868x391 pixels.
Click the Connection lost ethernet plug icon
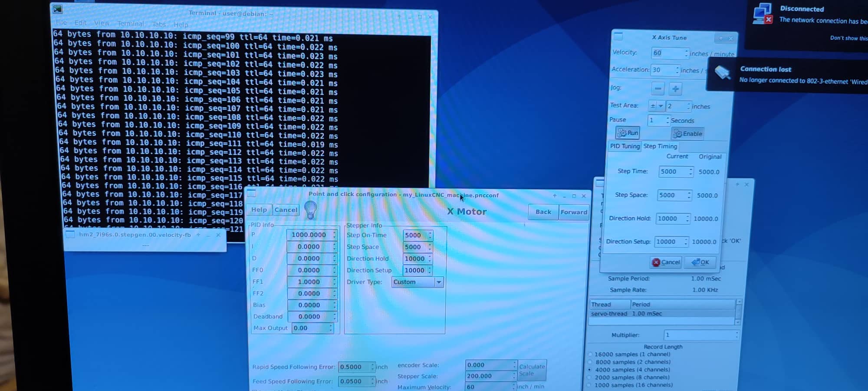[x=723, y=73]
